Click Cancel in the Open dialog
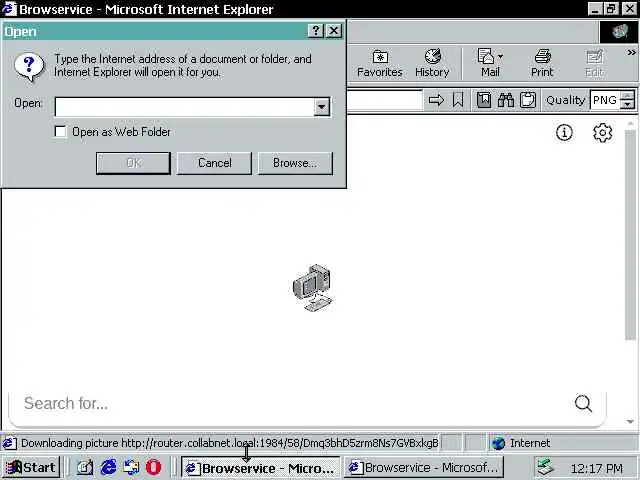 (x=214, y=163)
